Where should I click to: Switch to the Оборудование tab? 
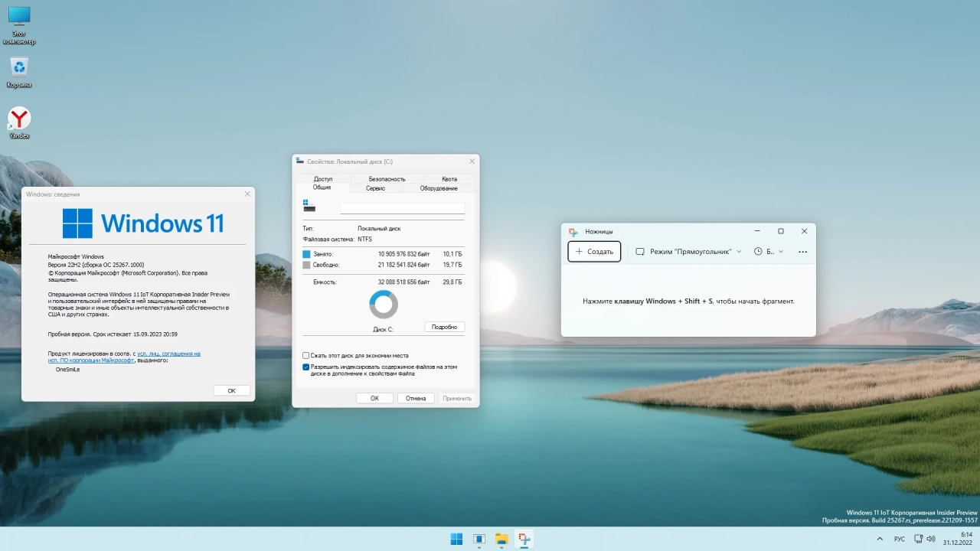point(439,188)
